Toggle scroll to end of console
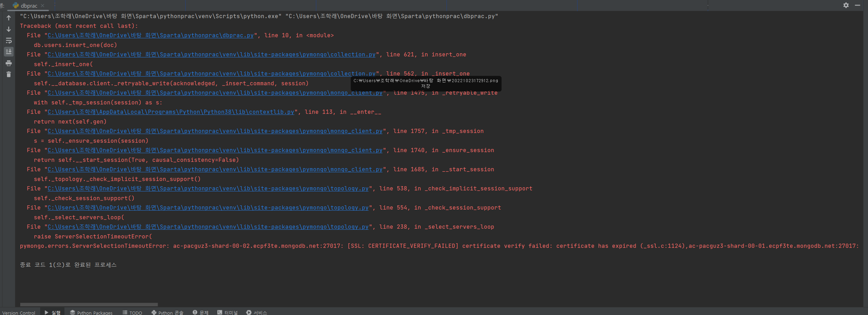 point(9,52)
